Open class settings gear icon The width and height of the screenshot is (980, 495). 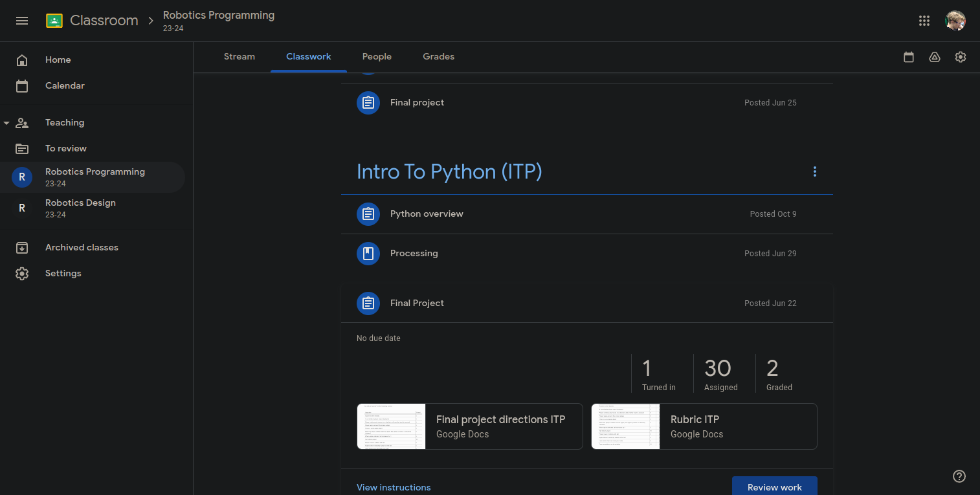pos(961,57)
